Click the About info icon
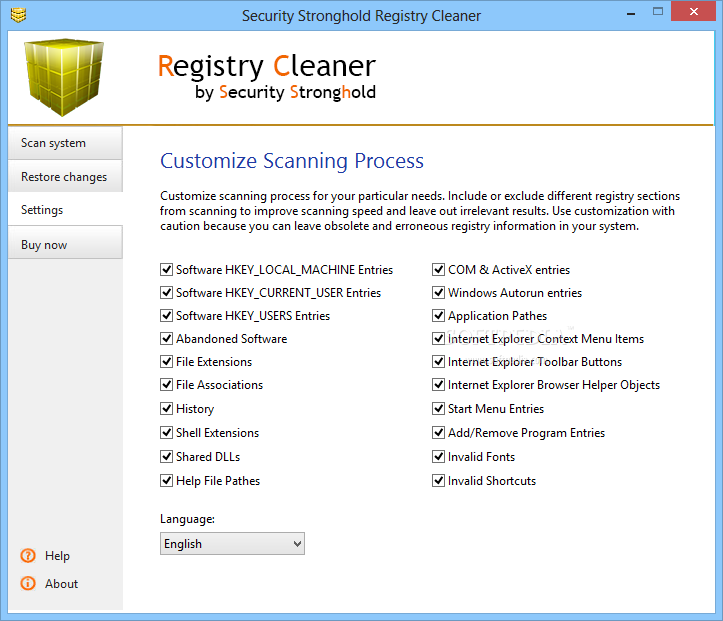 pos(28,583)
